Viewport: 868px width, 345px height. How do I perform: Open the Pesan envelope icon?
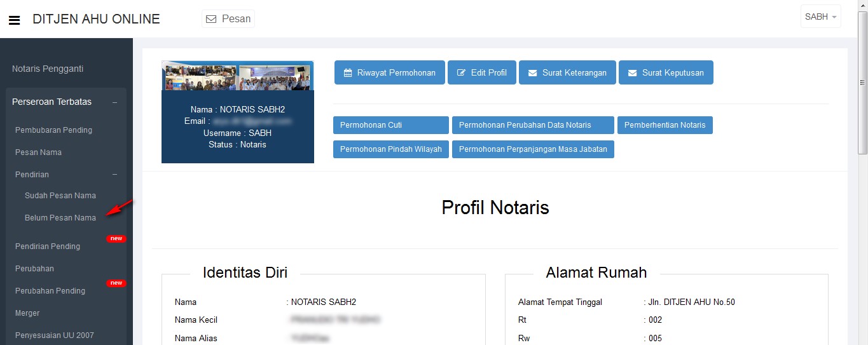click(x=211, y=19)
